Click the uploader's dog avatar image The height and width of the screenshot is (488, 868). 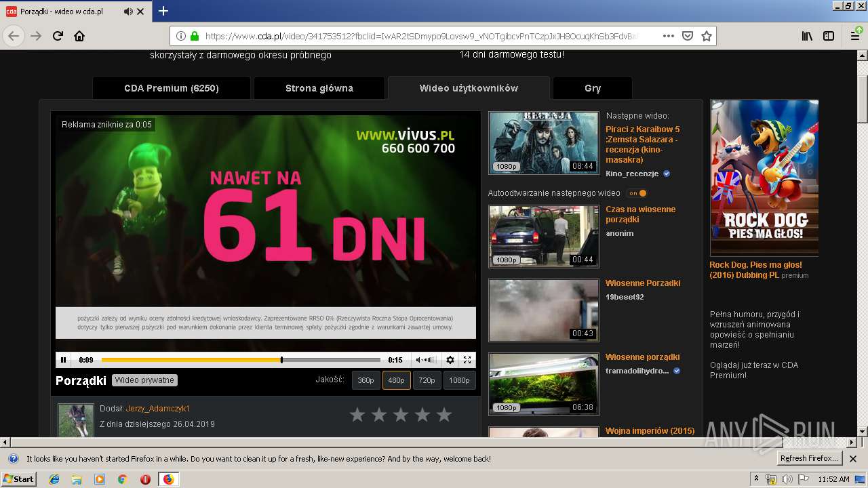click(75, 420)
